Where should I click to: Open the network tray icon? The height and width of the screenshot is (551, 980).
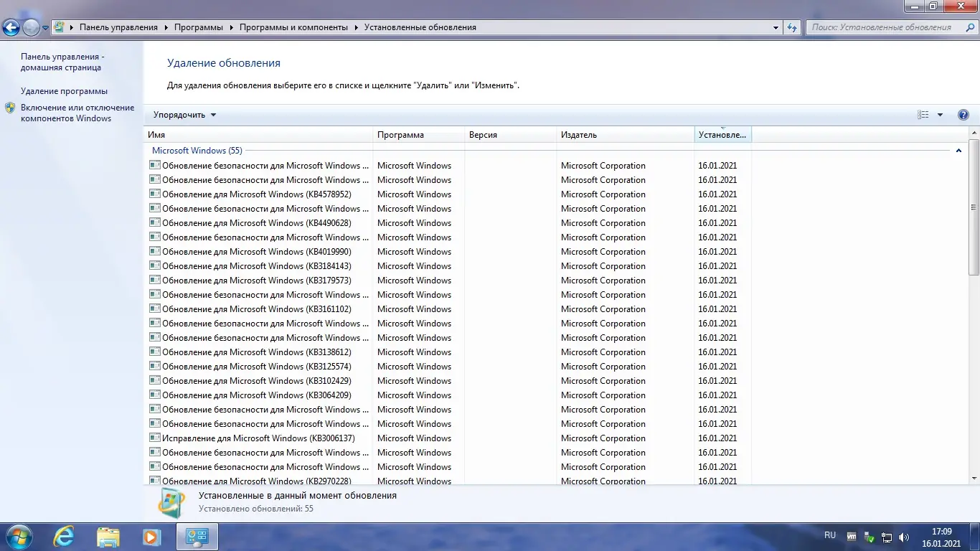click(x=887, y=537)
